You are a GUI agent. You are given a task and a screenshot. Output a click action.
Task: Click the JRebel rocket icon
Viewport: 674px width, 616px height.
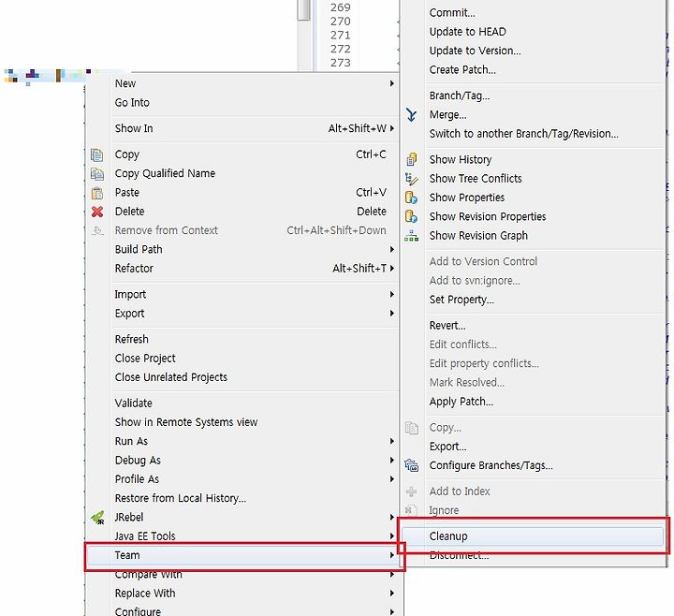[x=97, y=518]
